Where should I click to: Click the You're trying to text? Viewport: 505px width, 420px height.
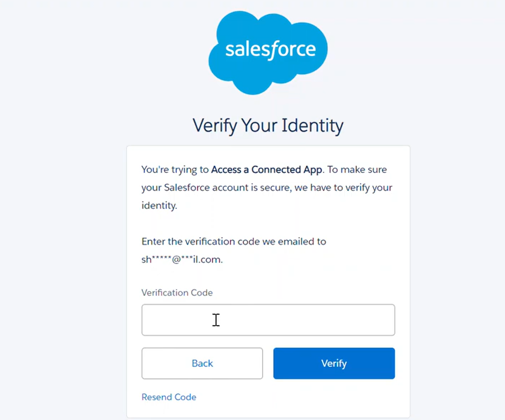pos(175,170)
